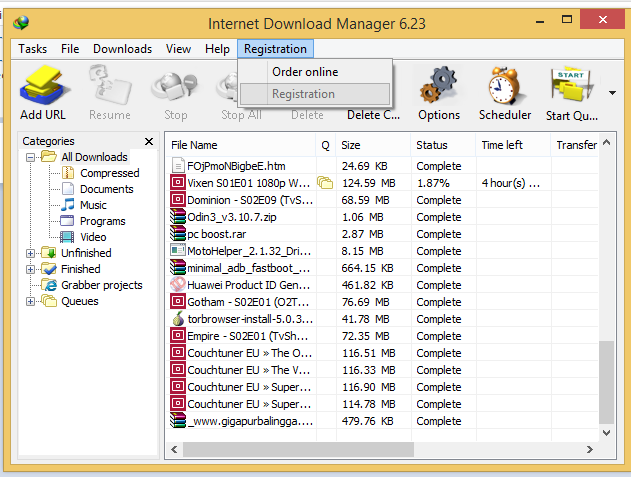
Task: Open the Tasks menu
Action: 33,49
